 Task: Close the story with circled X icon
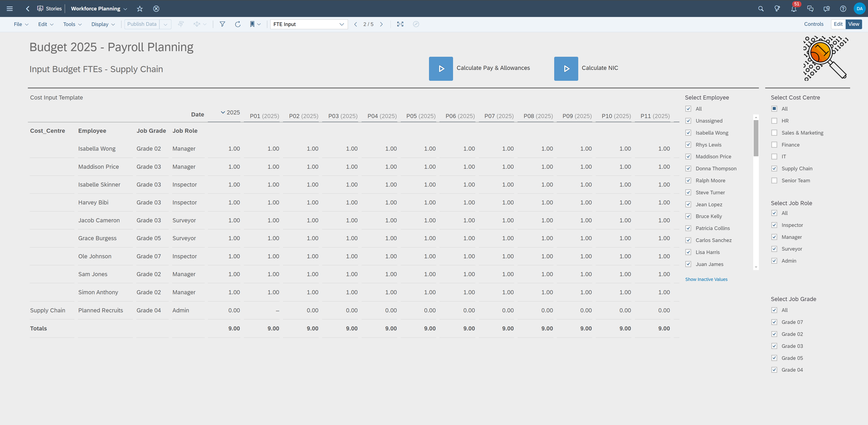(x=156, y=9)
